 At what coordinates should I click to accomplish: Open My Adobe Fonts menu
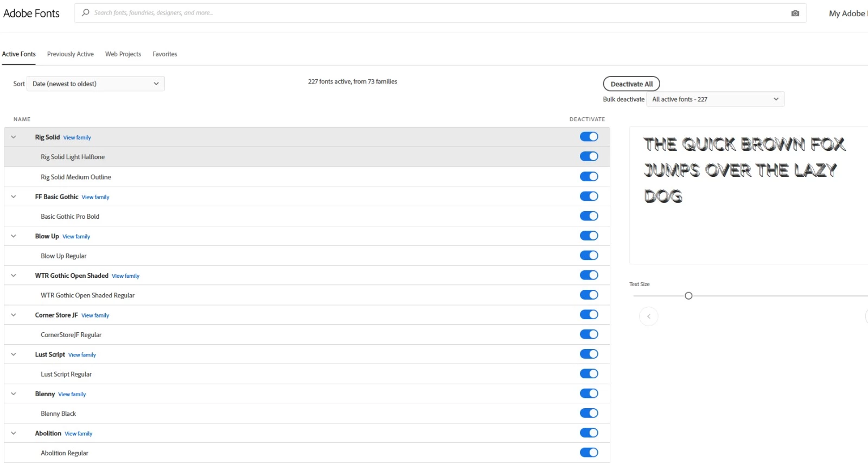pyautogui.click(x=848, y=14)
